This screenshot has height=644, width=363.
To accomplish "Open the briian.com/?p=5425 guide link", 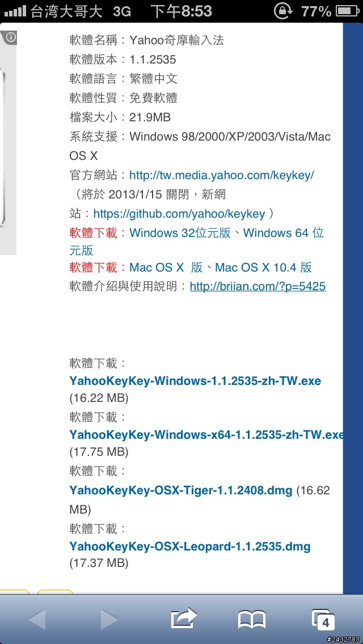I will point(258,286).
